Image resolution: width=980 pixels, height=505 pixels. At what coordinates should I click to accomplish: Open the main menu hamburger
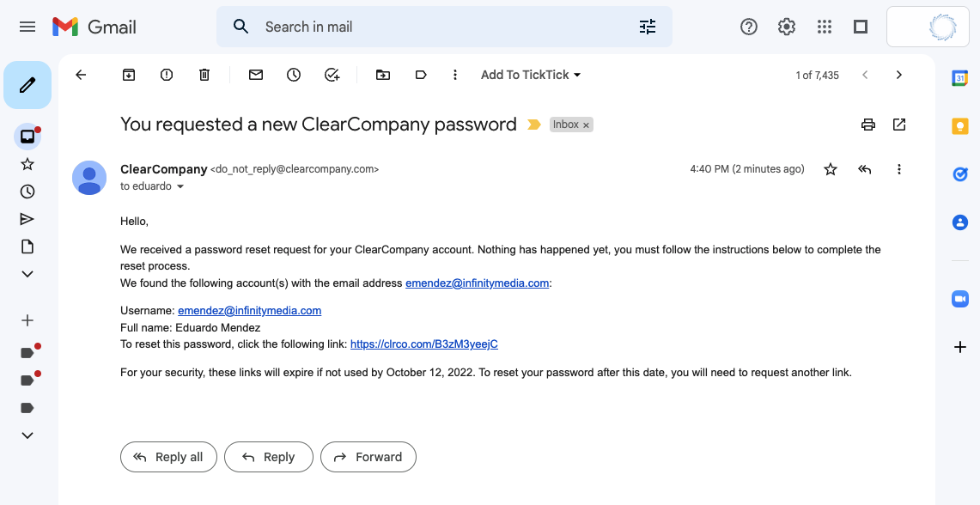27,27
